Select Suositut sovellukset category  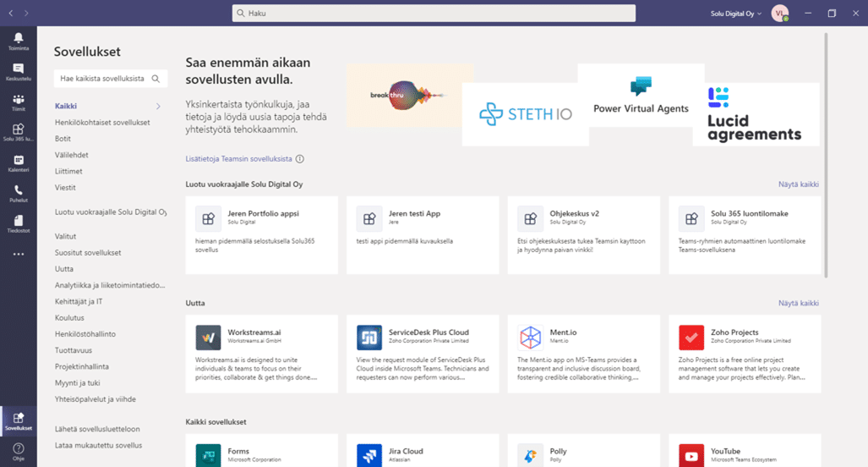[x=88, y=253]
